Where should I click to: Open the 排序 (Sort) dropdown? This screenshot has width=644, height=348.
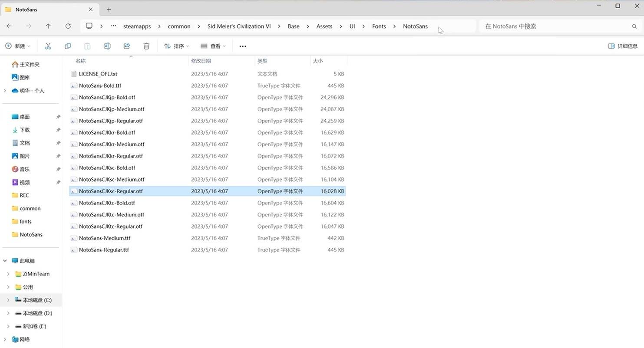click(x=176, y=46)
